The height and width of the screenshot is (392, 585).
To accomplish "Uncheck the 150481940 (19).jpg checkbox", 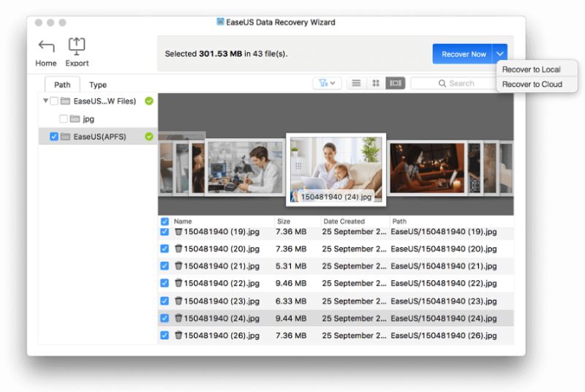I will tap(165, 232).
